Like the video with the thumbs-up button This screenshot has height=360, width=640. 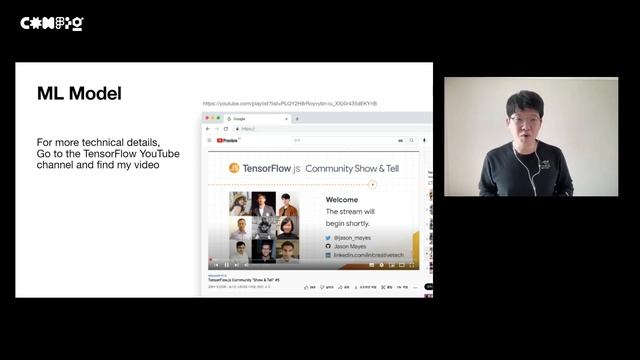click(310, 287)
